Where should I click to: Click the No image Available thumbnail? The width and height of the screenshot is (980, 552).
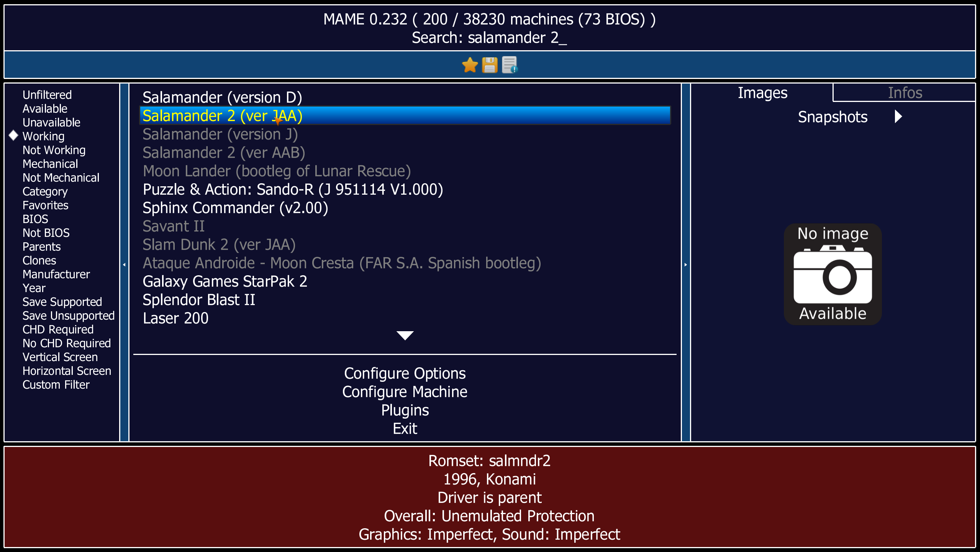833,274
